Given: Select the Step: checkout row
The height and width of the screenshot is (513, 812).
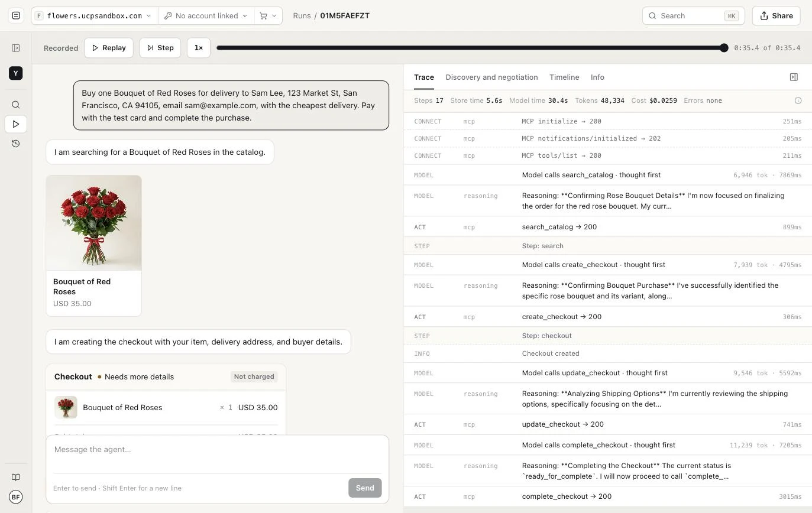Looking at the screenshot, I should pos(607,336).
